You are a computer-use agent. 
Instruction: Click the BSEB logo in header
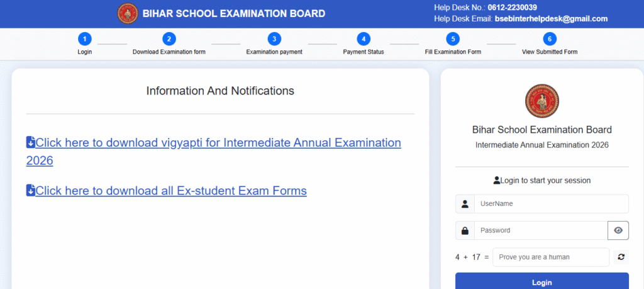[x=128, y=13]
